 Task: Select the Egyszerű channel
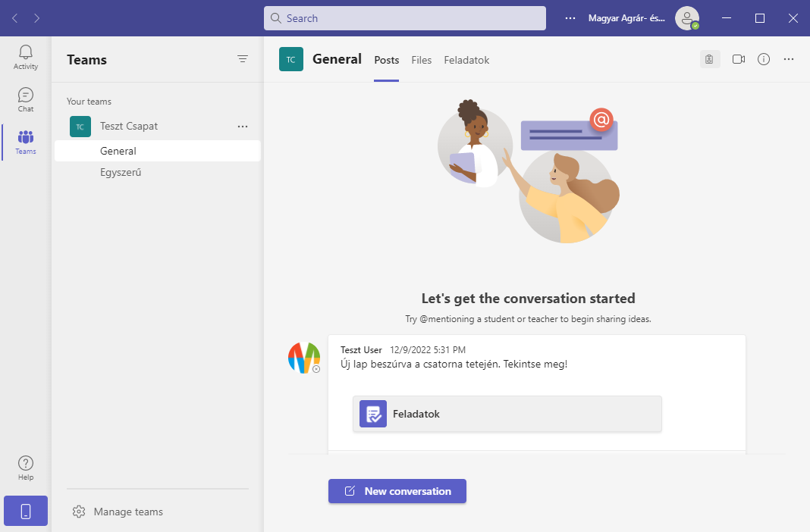coord(121,172)
